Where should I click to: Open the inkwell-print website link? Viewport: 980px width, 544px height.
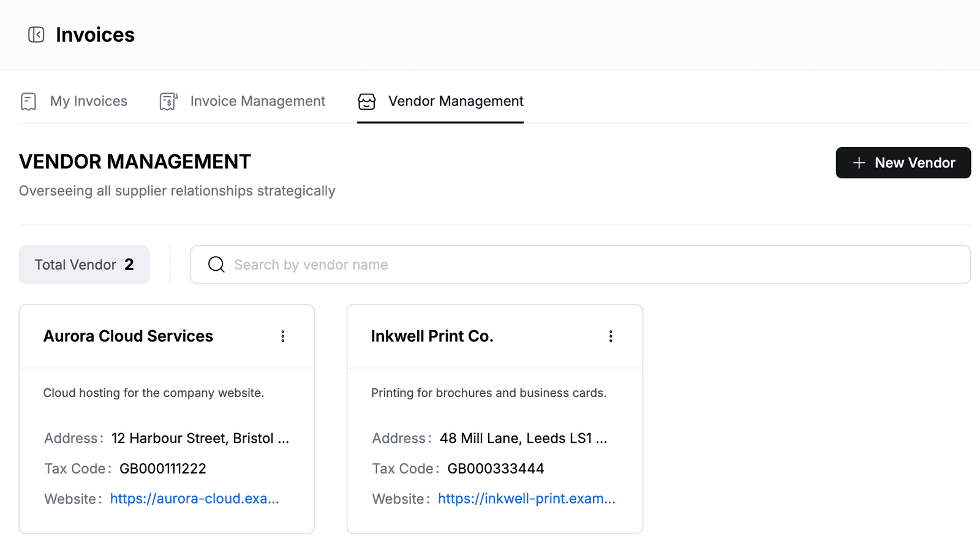click(527, 499)
